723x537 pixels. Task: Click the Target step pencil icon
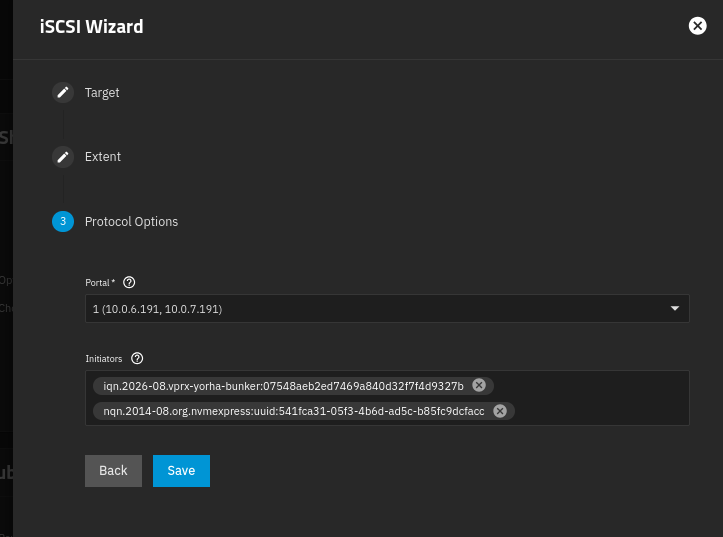(x=63, y=93)
